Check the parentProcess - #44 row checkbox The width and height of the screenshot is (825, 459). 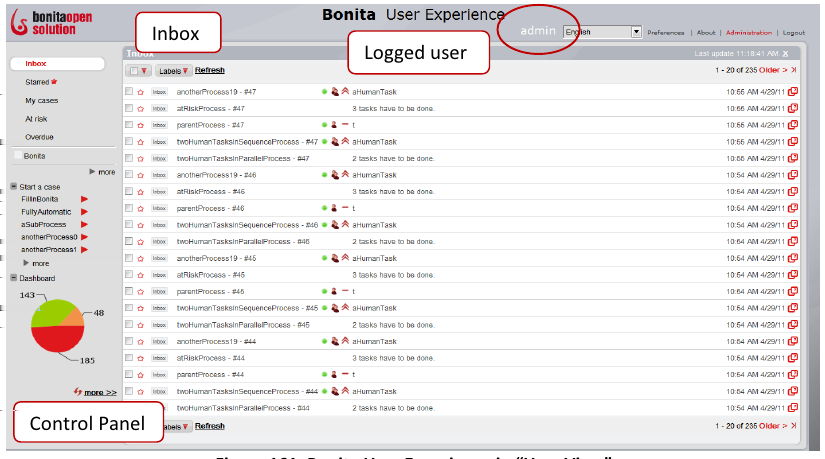129,374
